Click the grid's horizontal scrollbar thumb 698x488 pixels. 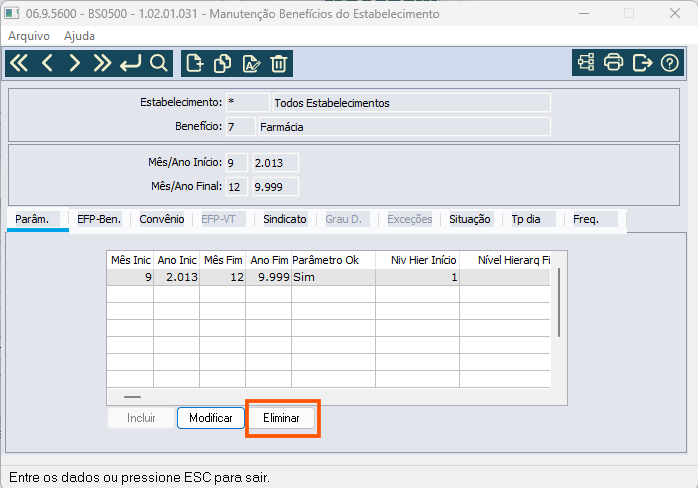(132, 396)
